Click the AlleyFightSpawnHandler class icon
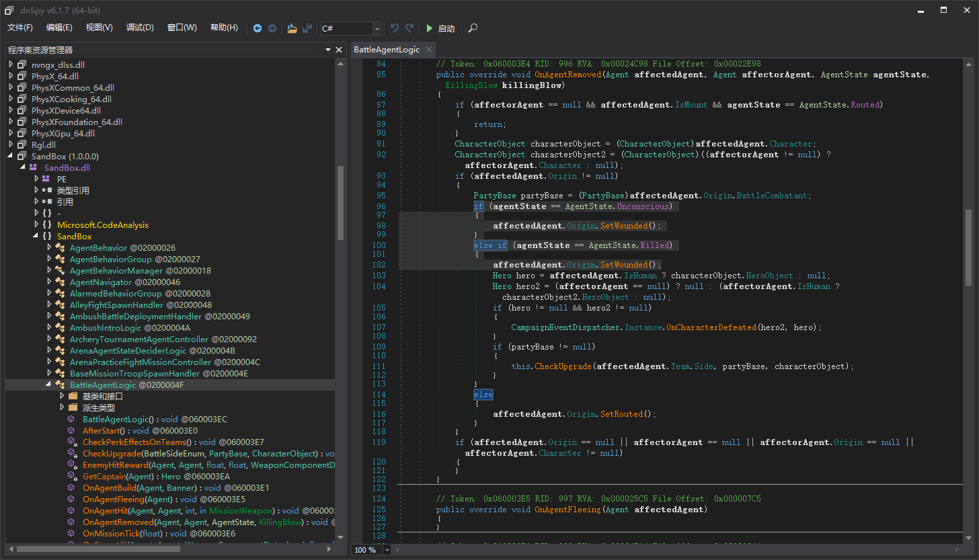The width and height of the screenshot is (979, 560). pos(60,305)
